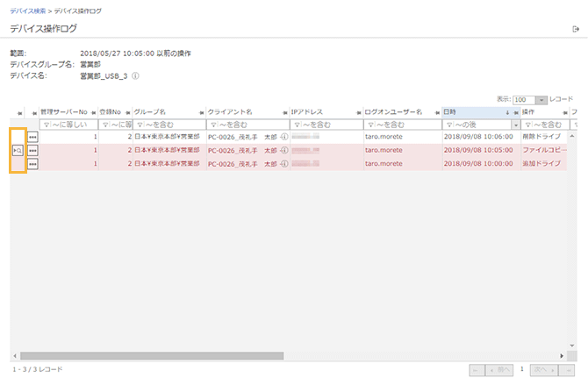Screen dimensions: 588x378
Task: Click the クライアント名 column header
Action: 231,112
